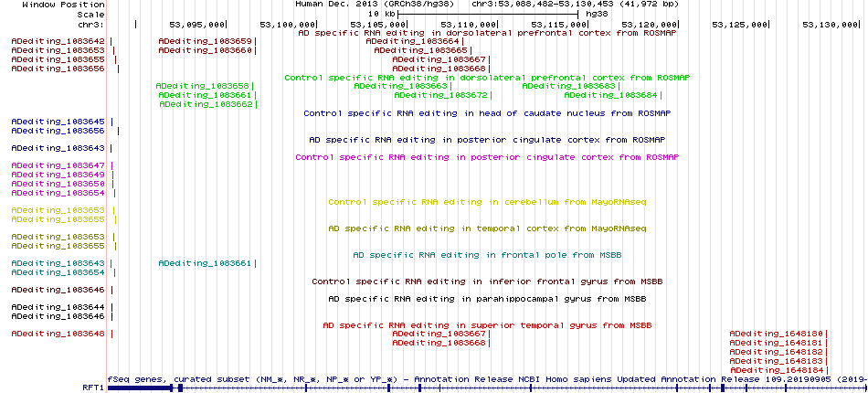Open AD specific parahippocampal gyrus MSBB track title
The height and width of the screenshot is (393, 868).
(x=487, y=299)
